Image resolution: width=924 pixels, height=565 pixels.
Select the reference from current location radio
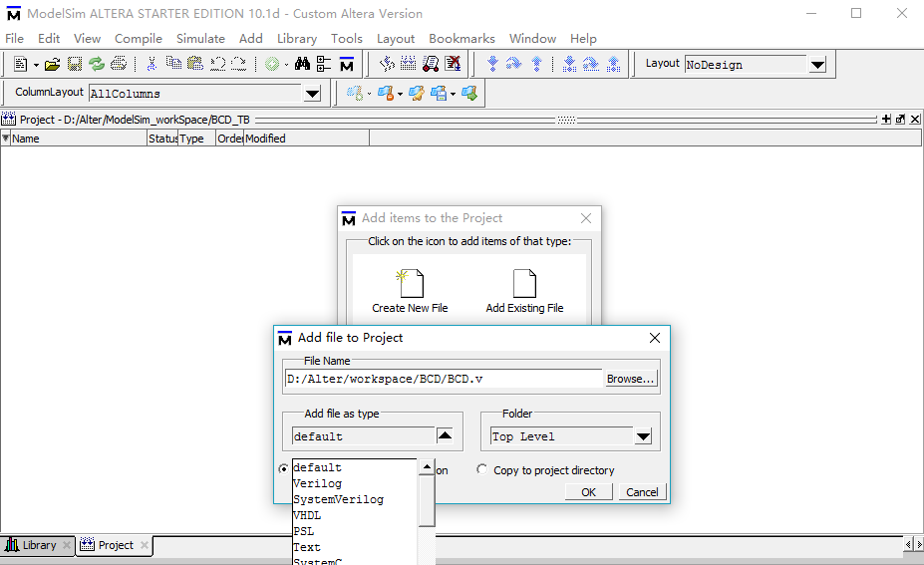tap(283, 469)
